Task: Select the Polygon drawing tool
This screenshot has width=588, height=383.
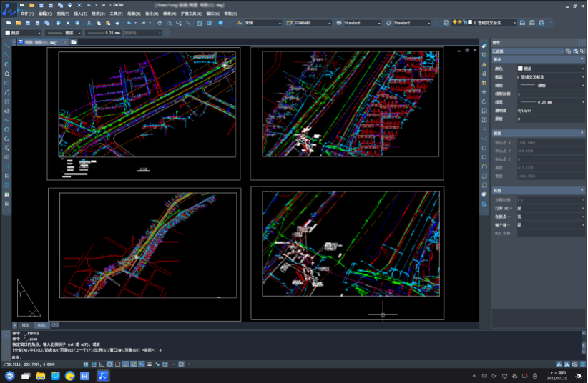Action: [7, 74]
